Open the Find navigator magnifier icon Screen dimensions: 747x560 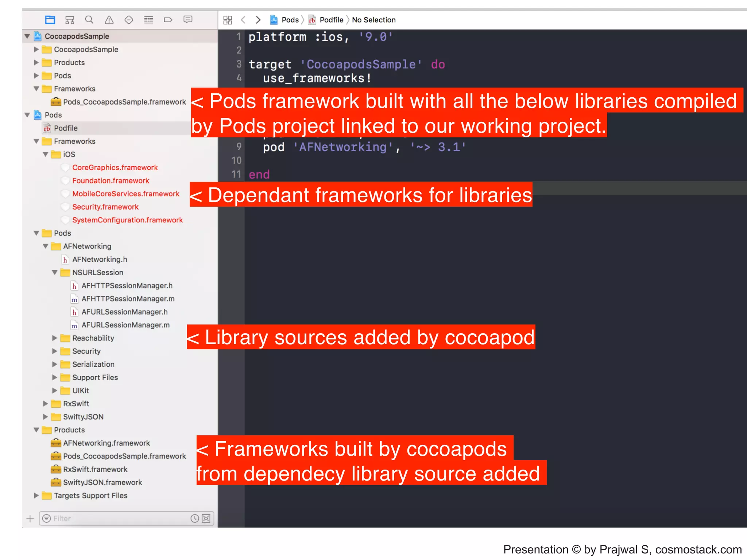(89, 20)
